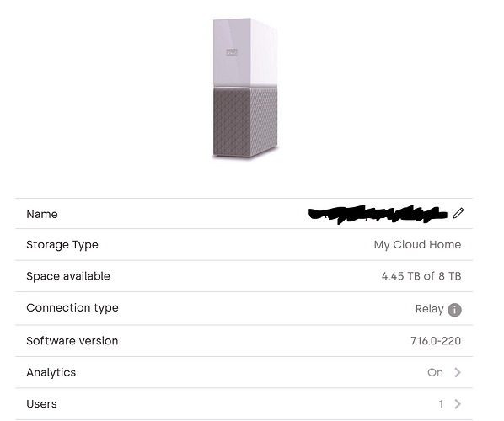Click the Relay connection text

pyautogui.click(x=430, y=309)
